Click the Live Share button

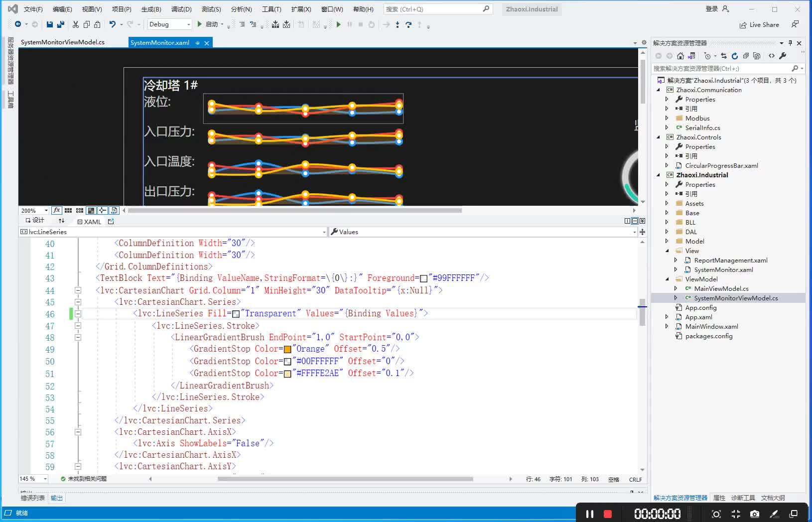pyautogui.click(x=759, y=24)
